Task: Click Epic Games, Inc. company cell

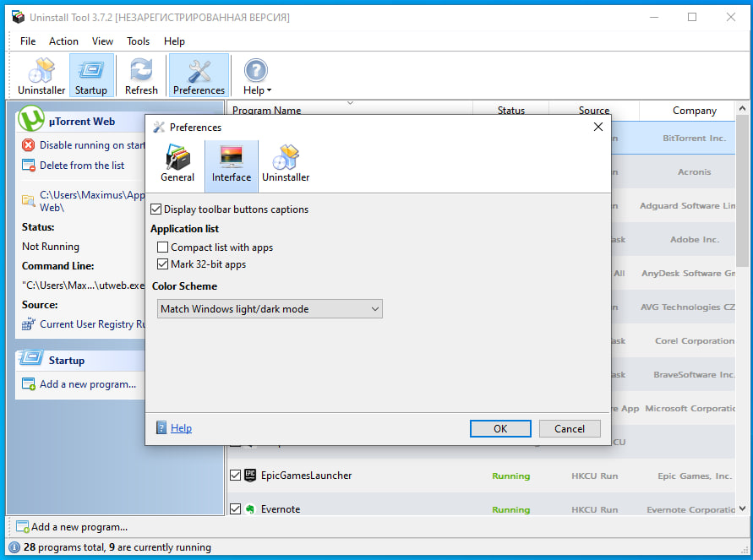Action: (695, 476)
